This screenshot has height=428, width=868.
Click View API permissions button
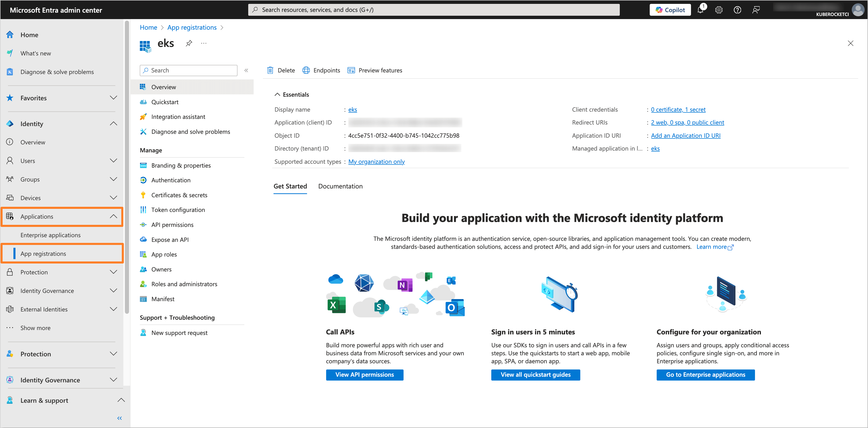point(365,375)
